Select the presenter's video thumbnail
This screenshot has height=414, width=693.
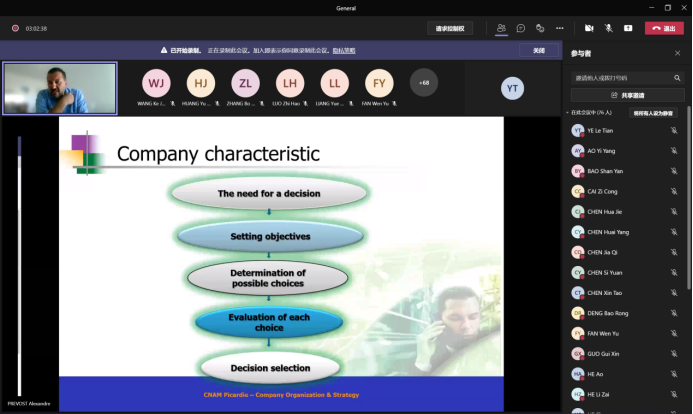coord(60,88)
